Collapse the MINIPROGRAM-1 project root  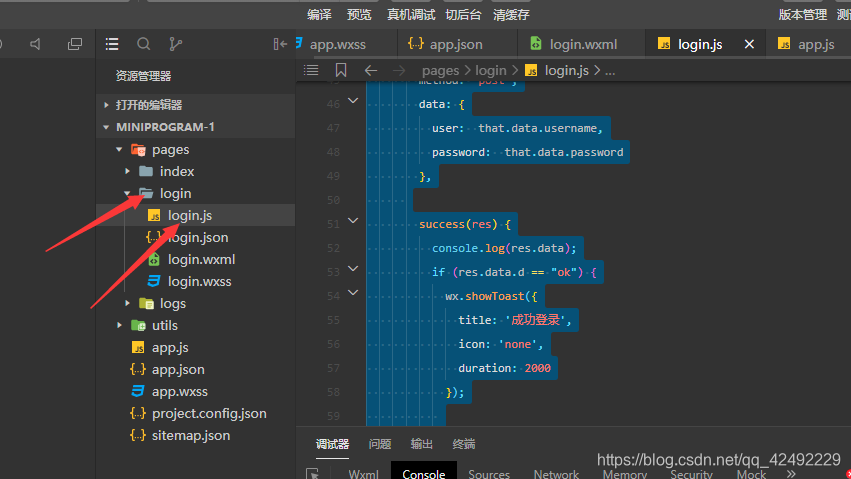pyautogui.click(x=195, y=127)
